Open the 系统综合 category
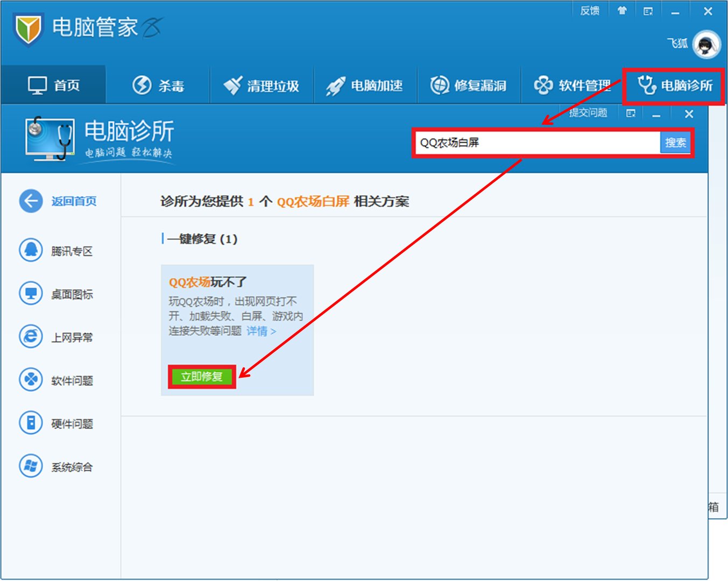The width and height of the screenshot is (728, 581). (56, 466)
